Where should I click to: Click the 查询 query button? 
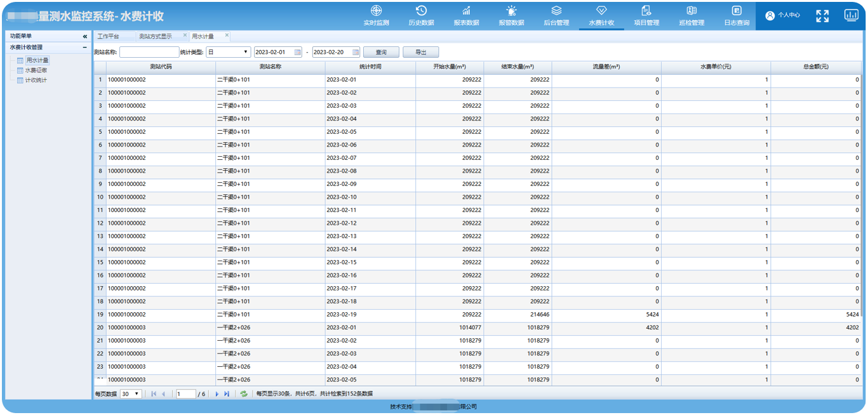coord(381,52)
